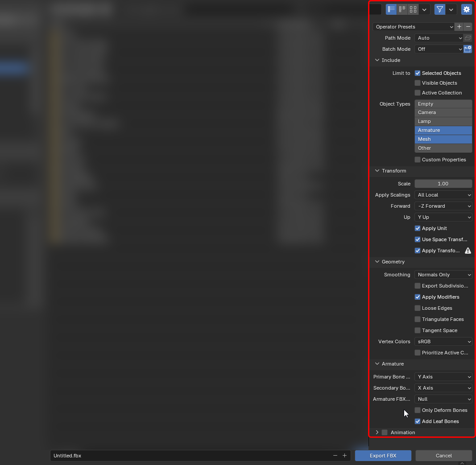Click the Scale value field
This screenshot has height=465, width=476.
pos(443,184)
